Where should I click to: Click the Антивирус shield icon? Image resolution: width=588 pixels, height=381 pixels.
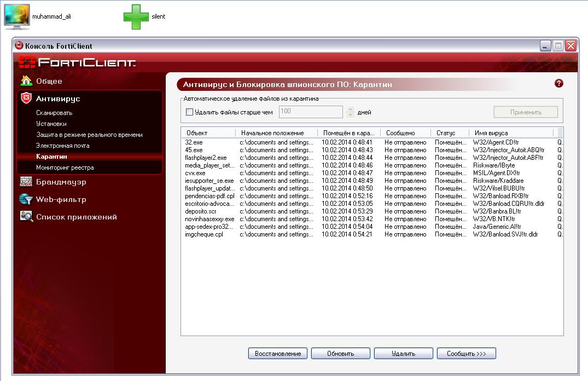[26, 99]
